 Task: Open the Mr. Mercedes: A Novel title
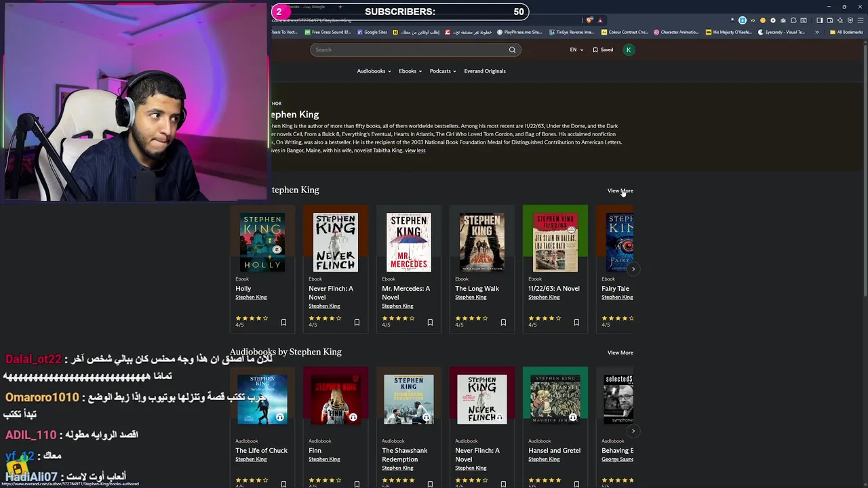point(406,293)
